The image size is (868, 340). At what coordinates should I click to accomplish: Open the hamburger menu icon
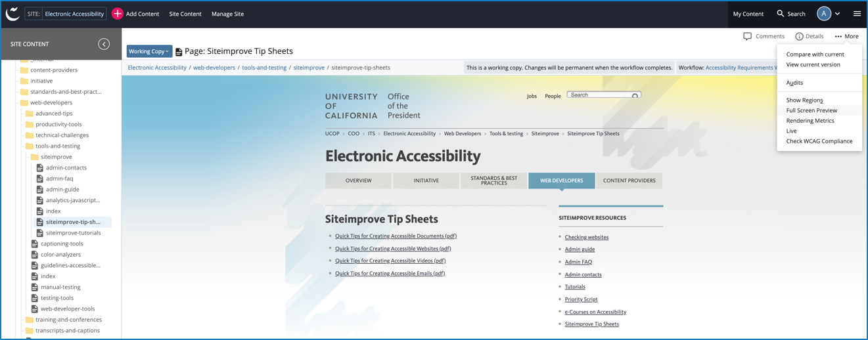click(x=857, y=14)
